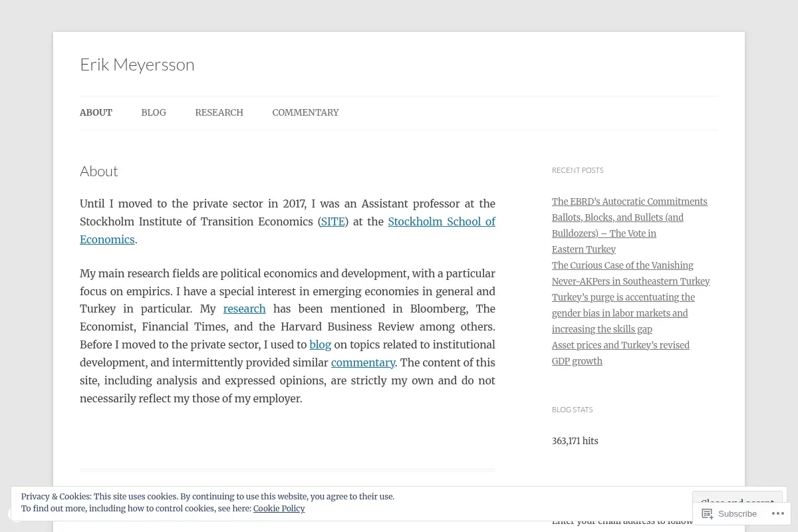Image resolution: width=798 pixels, height=532 pixels.
Task: Open Asset prices and Turkey's GDP post
Action: tap(620, 353)
